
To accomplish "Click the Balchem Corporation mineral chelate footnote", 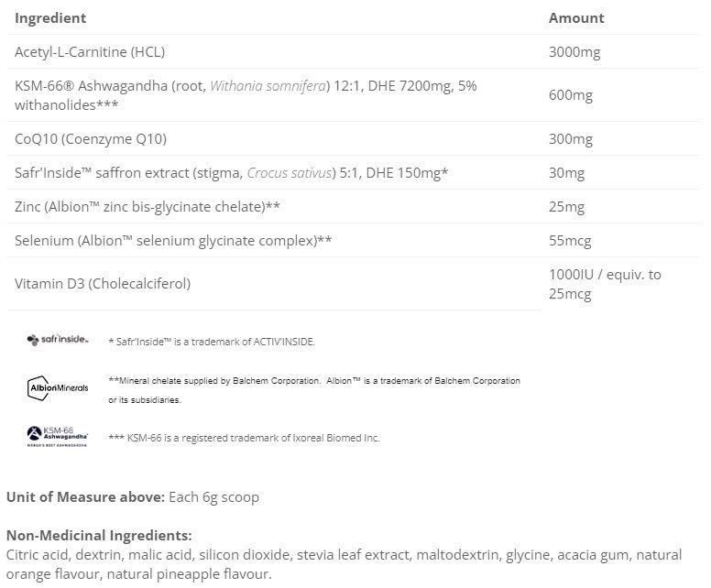I will (x=313, y=380).
